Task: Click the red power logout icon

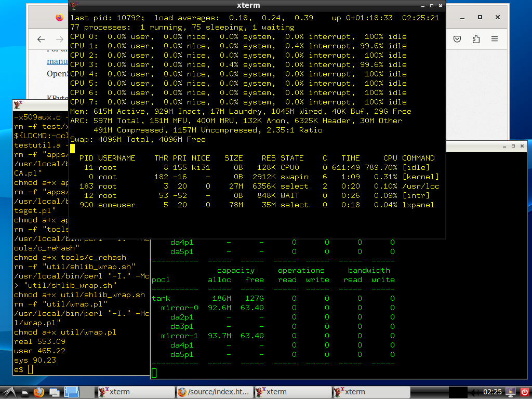Action: coord(524,392)
